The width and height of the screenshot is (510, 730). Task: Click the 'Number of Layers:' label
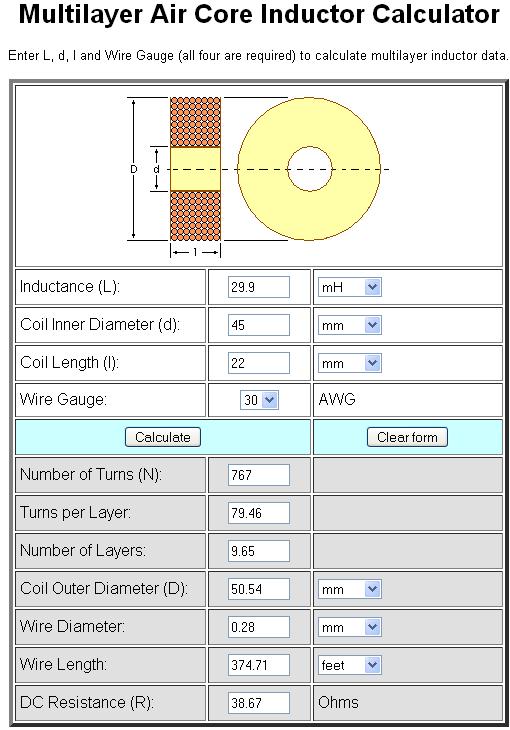pyautogui.click(x=83, y=550)
